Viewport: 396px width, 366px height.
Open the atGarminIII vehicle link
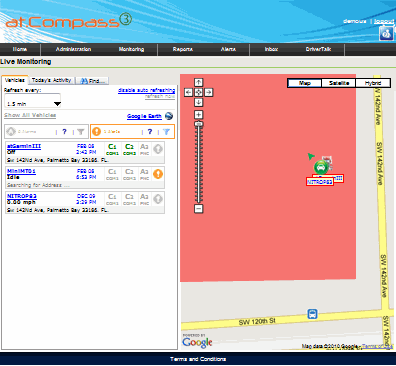(x=24, y=146)
